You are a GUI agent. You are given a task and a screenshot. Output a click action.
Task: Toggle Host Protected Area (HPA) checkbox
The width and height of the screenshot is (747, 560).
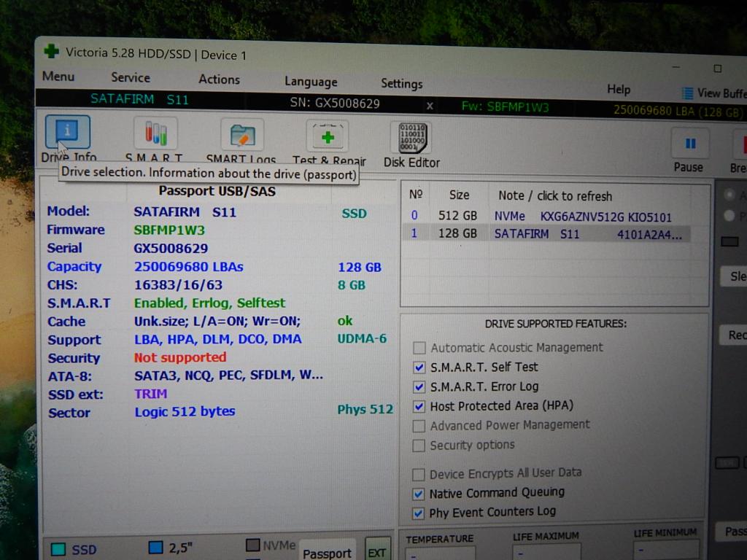coord(419,406)
